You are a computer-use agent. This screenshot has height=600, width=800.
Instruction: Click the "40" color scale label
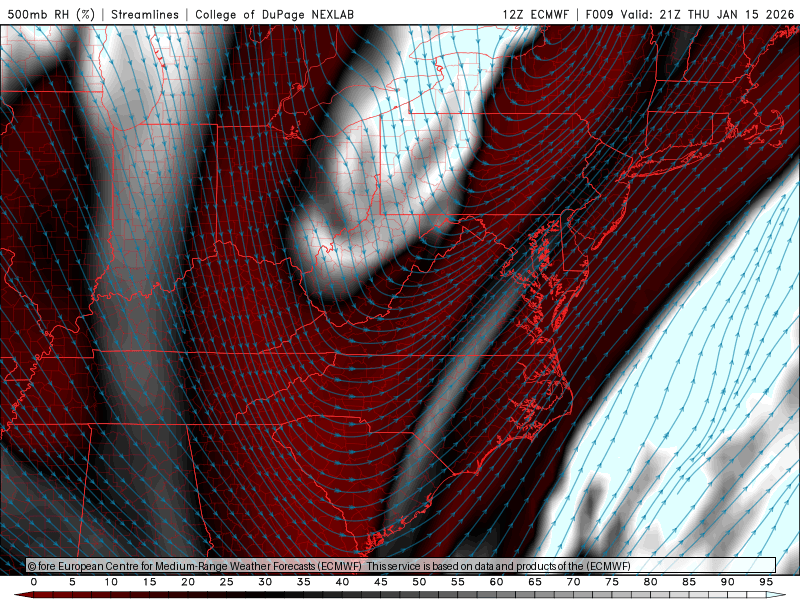click(342, 582)
